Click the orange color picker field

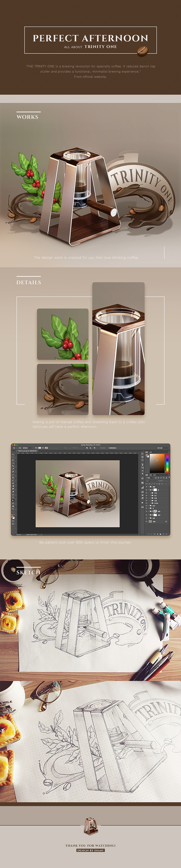[157, 463]
